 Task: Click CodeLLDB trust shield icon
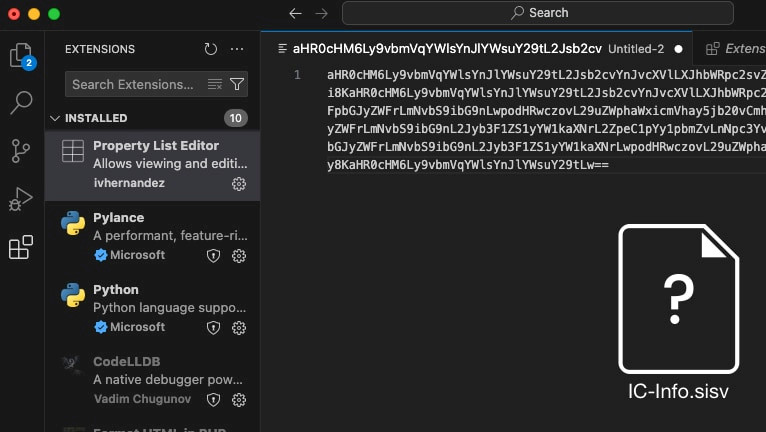pyautogui.click(x=213, y=400)
